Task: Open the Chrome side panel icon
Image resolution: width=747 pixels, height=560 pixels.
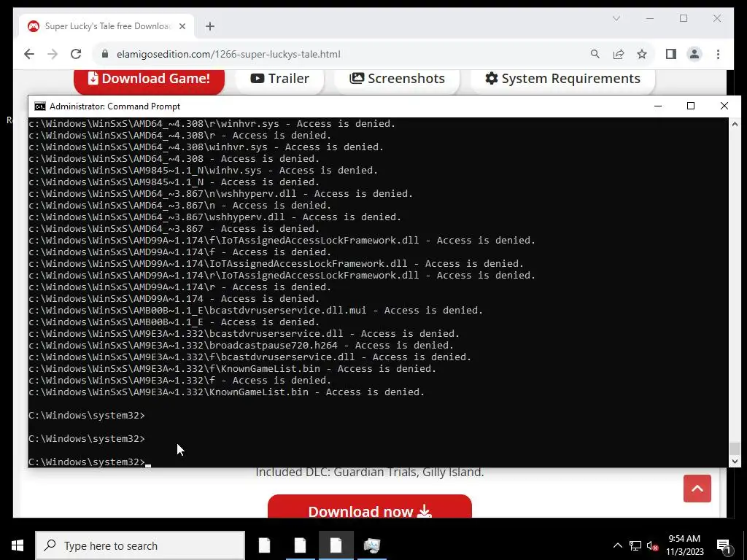Action: [671, 54]
